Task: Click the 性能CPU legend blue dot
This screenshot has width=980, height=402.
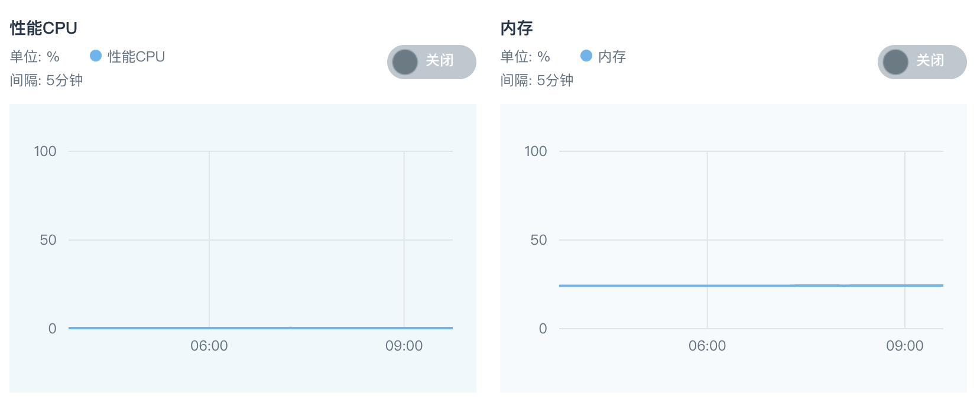Action: (96, 56)
